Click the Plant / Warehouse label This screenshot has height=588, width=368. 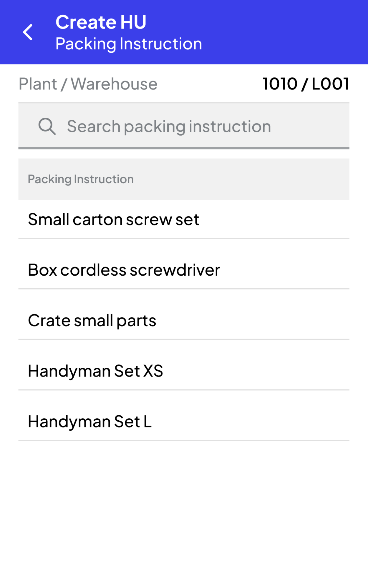(88, 84)
